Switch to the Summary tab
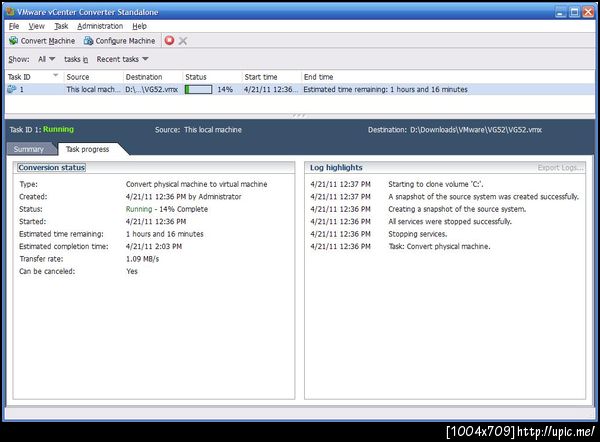 (x=29, y=149)
